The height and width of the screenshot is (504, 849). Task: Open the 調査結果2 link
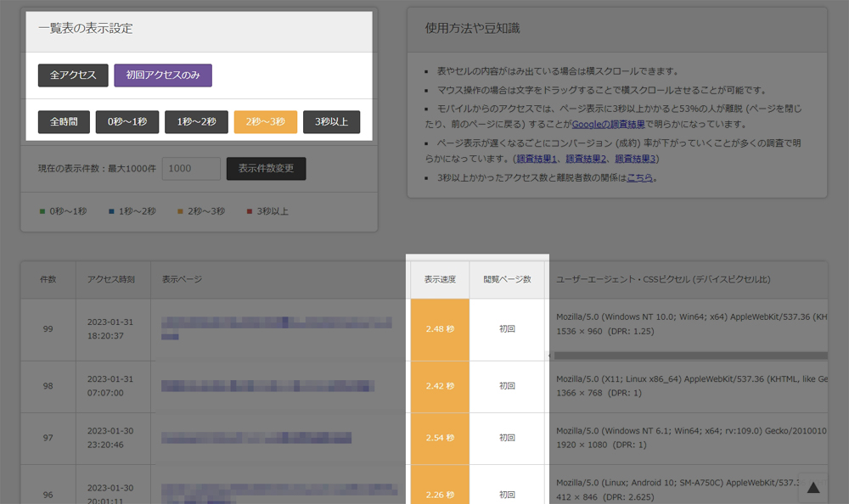[x=586, y=159]
